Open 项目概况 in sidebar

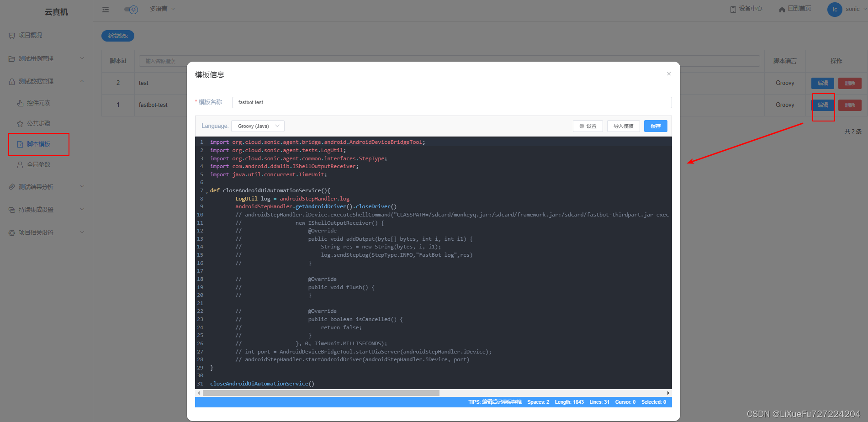(x=30, y=35)
